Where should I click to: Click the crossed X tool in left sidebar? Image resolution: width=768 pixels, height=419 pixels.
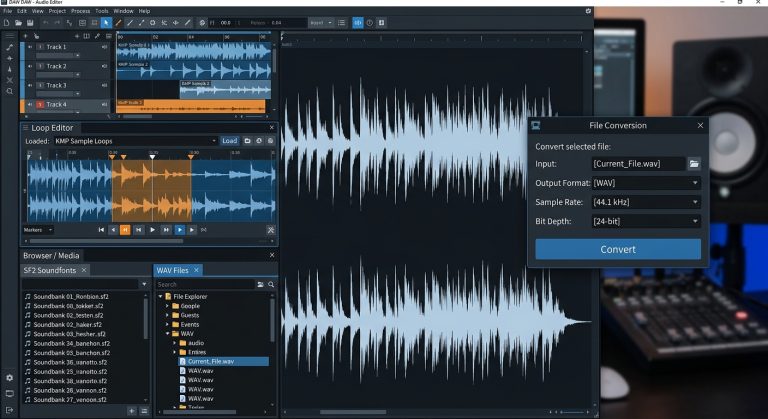(x=9, y=80)
